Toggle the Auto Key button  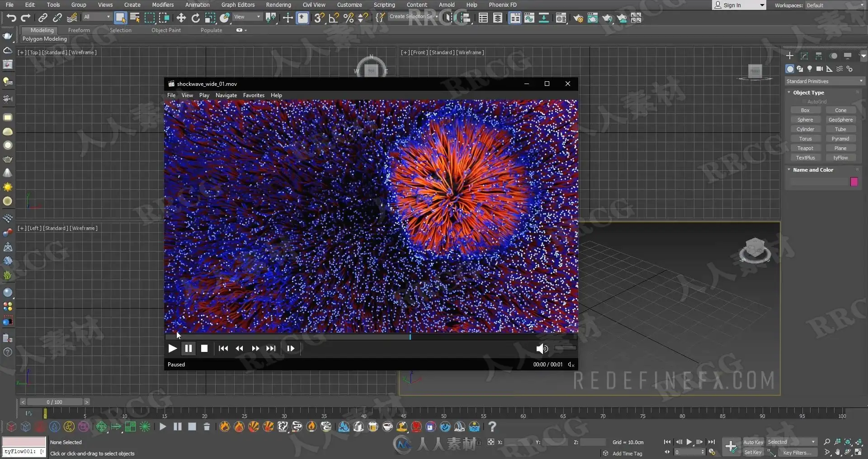(753, 442)
